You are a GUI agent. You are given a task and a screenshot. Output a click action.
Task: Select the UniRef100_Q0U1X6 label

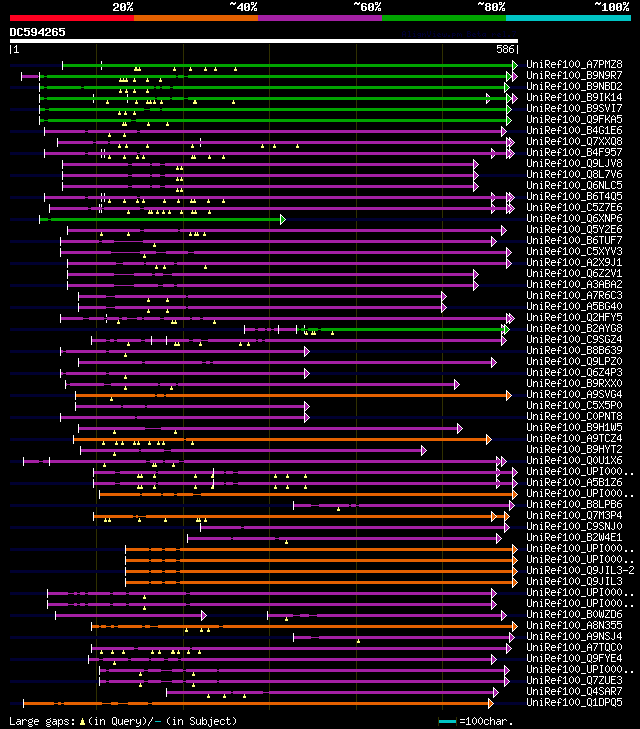pyautogui.click(x=574, y=460)
